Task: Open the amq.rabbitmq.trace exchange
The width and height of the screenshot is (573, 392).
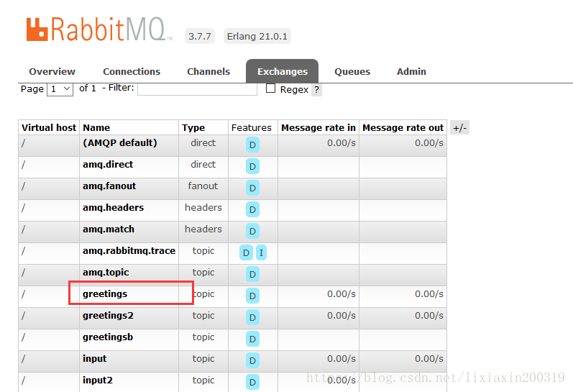Action: click(x=129, y=251)
